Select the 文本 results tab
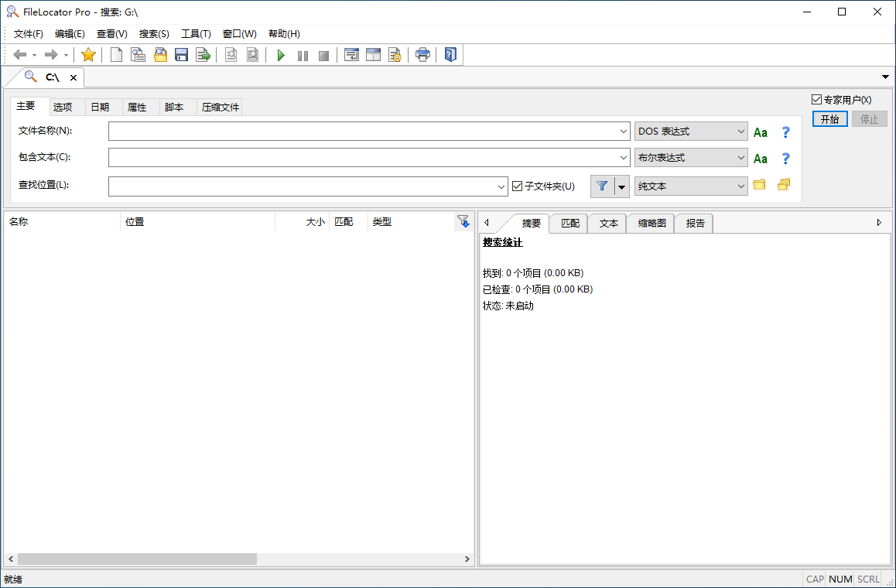The image size is (896, 588). [609, 224]
